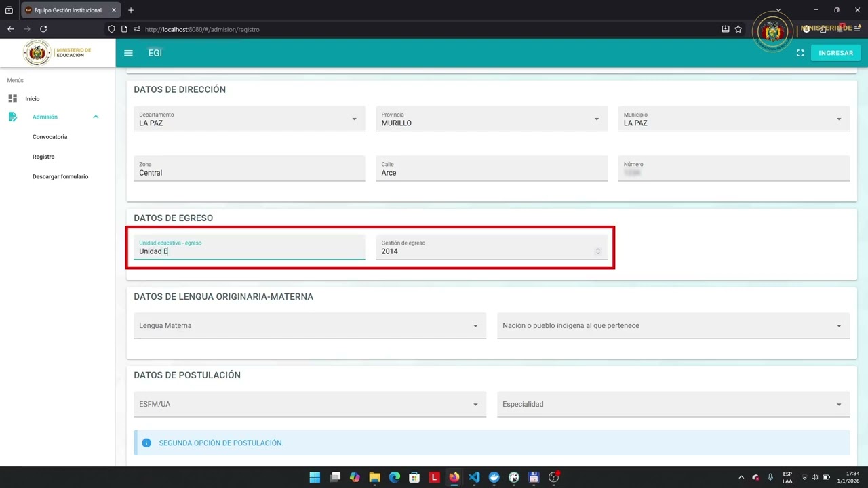868x488 pixels.
Task: Adjust Gestión de egreso year stepper
Action: click(x=598, y=251)
